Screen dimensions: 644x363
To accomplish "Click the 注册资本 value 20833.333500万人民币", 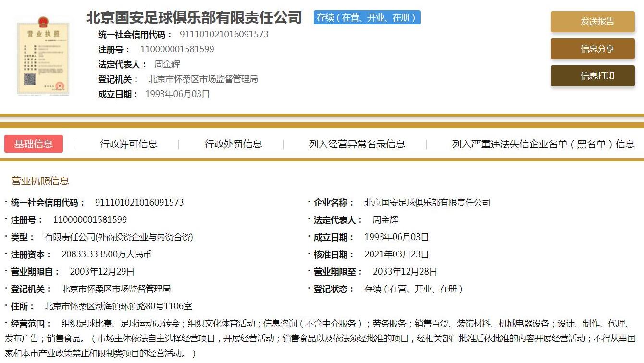I will tap(106, 254).
